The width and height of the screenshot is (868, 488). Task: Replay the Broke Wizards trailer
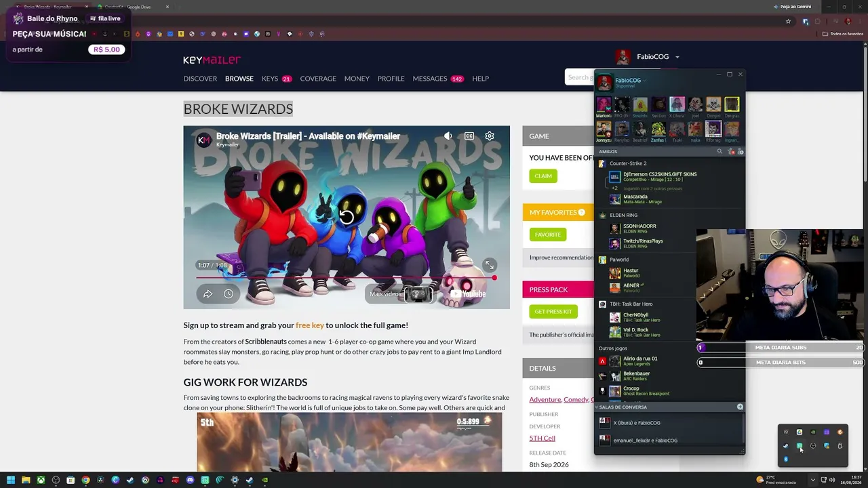347,217
